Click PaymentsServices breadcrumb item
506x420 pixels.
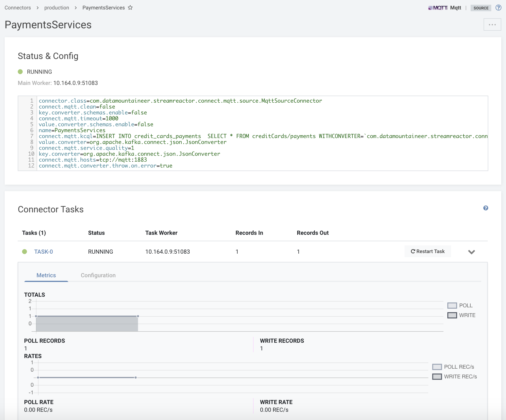tap(103, 8)
